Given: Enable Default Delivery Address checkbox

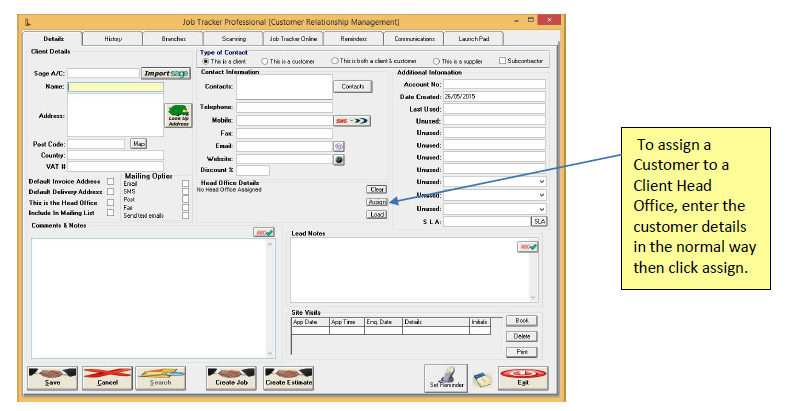Looking at the screenshot, I should (110, 192).
